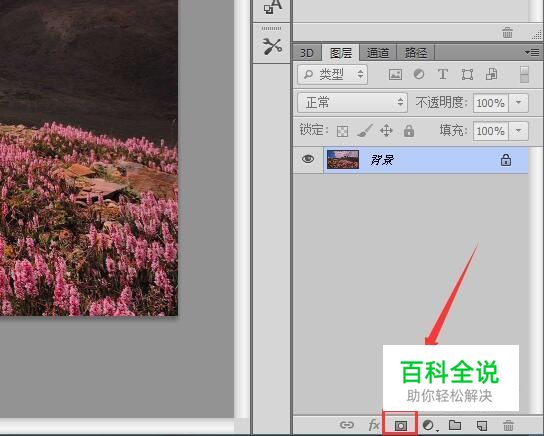The width and height of the screenshot is (544, 436).
Task: Create new fill or adjustment layer
Action: click(x=429, y=426)
